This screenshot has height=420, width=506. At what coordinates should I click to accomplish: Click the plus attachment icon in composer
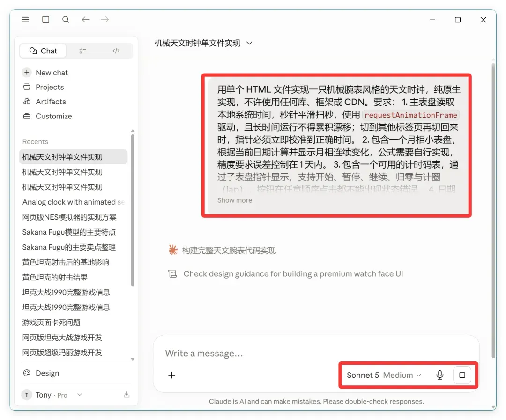click(171, 375)
